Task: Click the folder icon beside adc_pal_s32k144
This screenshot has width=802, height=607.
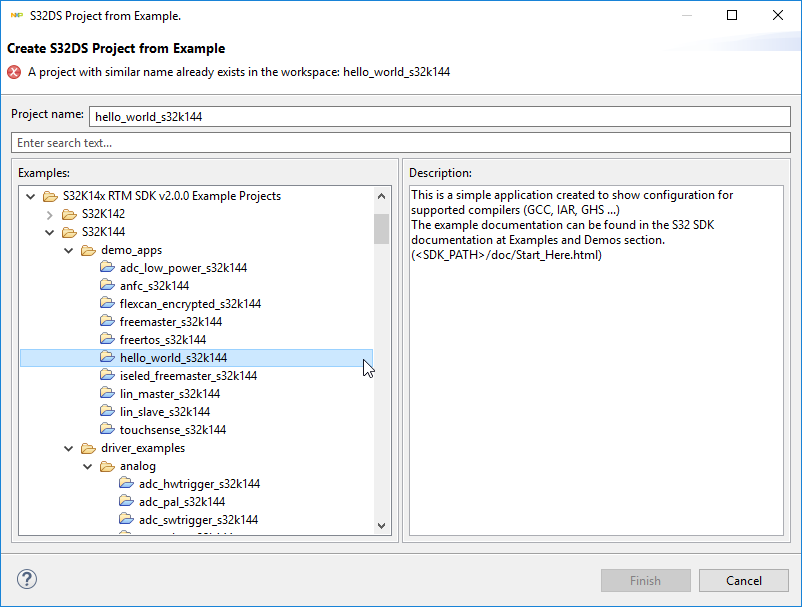Action: point(126,502)
